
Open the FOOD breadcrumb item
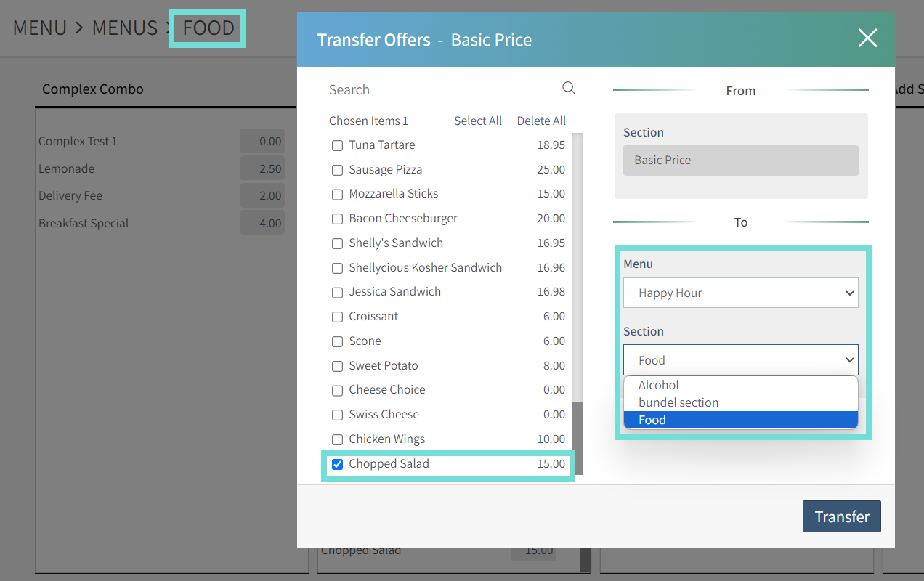[x=208, y=28]
